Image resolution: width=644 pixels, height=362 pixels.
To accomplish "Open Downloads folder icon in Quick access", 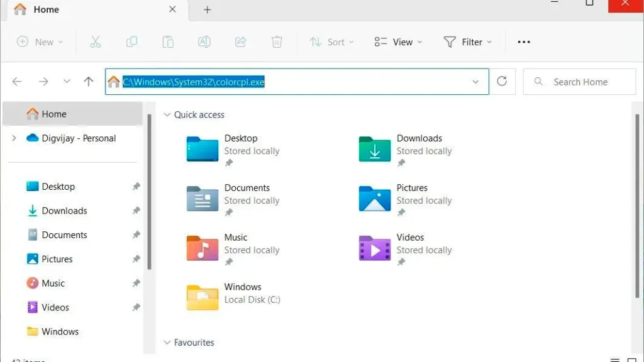I will 375,149.
